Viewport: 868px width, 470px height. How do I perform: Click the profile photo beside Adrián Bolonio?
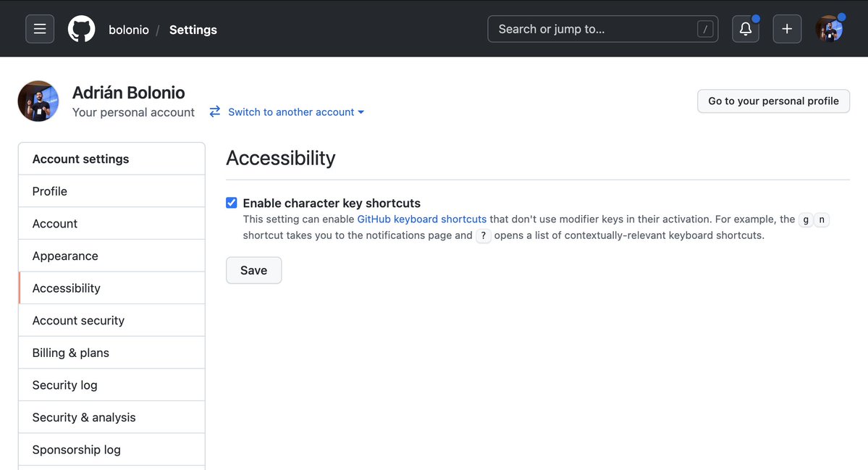coord(38,101)
